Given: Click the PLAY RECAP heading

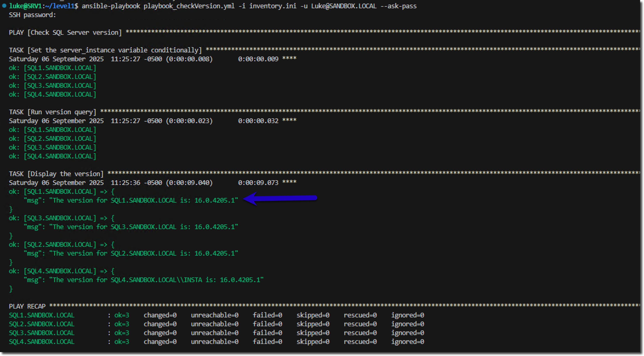Looking at the screenshot, I should (x=27, y=306).
